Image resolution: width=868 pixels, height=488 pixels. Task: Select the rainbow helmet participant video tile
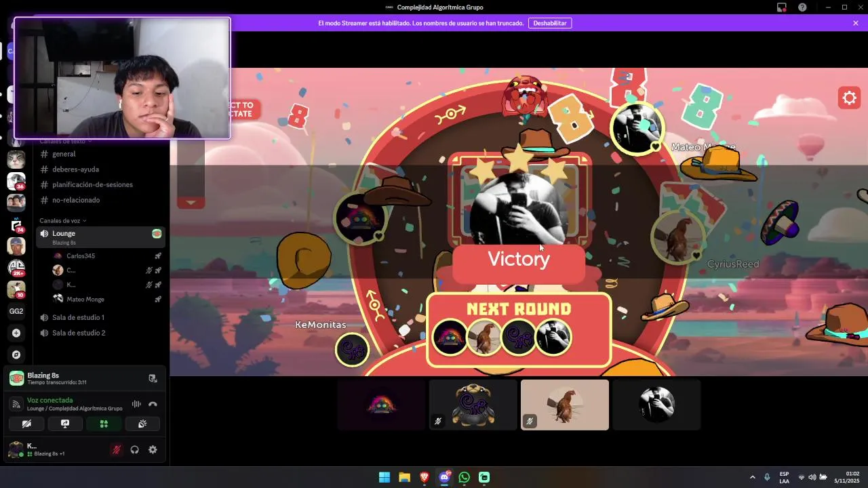tap(382, 405)
